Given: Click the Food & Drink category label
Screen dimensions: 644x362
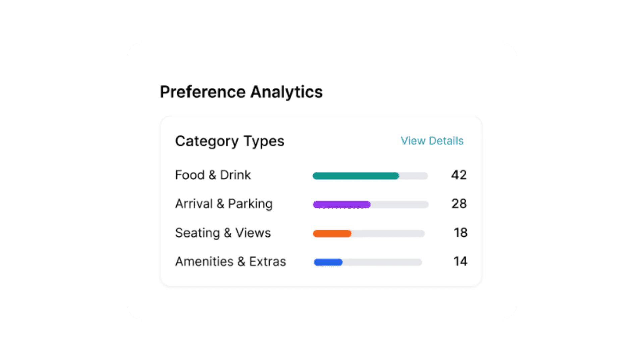Looking at the screenshot, I should click(x=213, y=175).
